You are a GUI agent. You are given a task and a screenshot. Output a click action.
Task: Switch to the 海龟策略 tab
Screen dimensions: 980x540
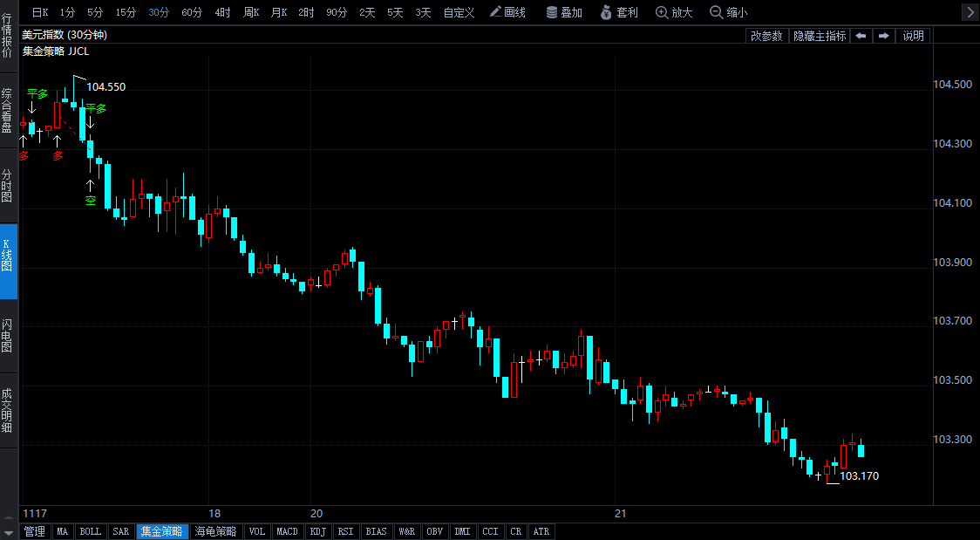tap(216, 531)
